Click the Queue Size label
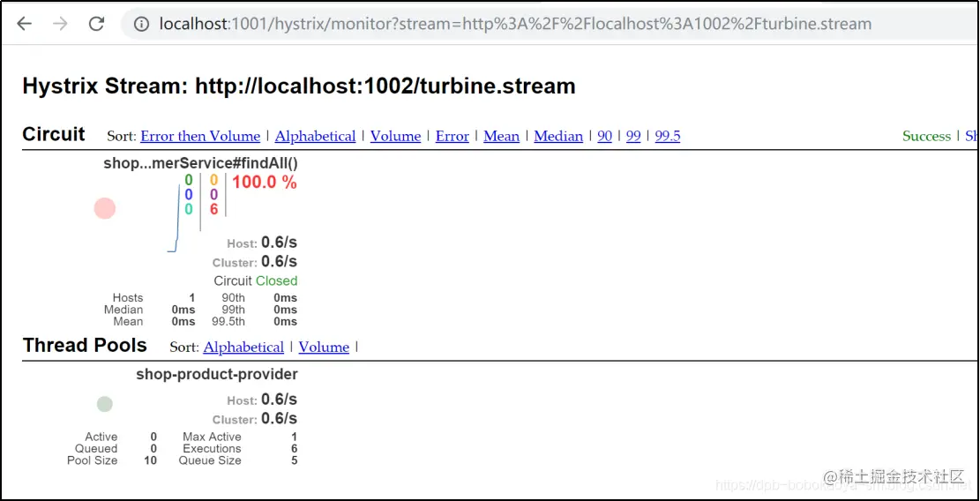 pos(210,460)
